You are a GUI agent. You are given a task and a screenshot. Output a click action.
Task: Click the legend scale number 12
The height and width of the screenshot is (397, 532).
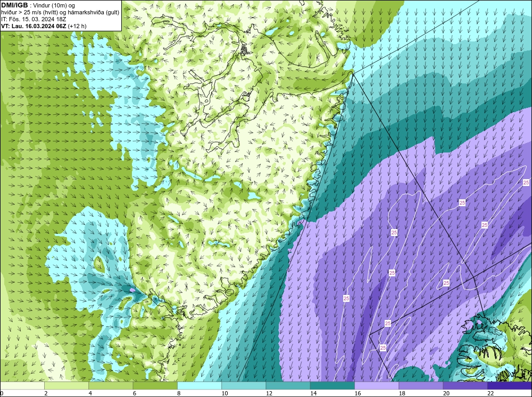pos(269,393)
